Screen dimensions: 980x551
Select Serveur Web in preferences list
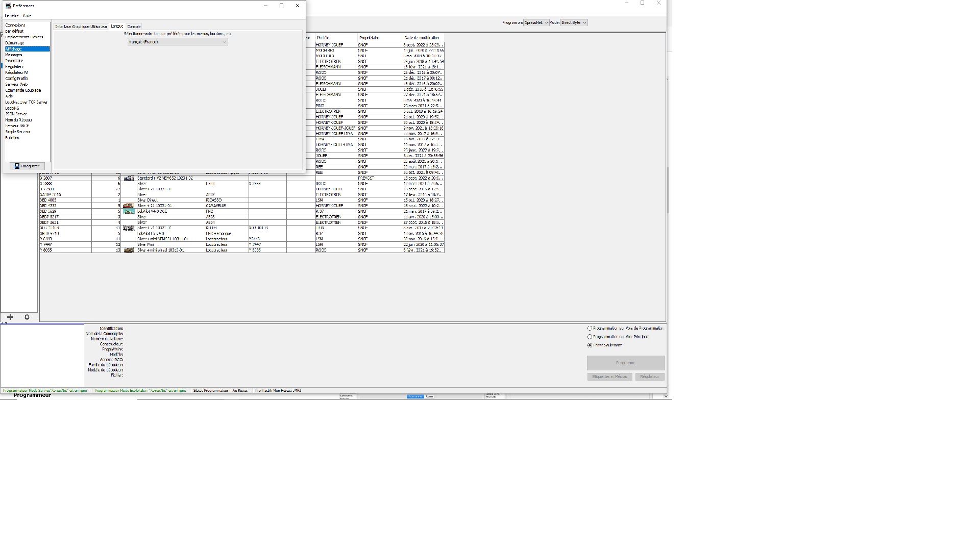pyautogui.click(x=27, y=84)
